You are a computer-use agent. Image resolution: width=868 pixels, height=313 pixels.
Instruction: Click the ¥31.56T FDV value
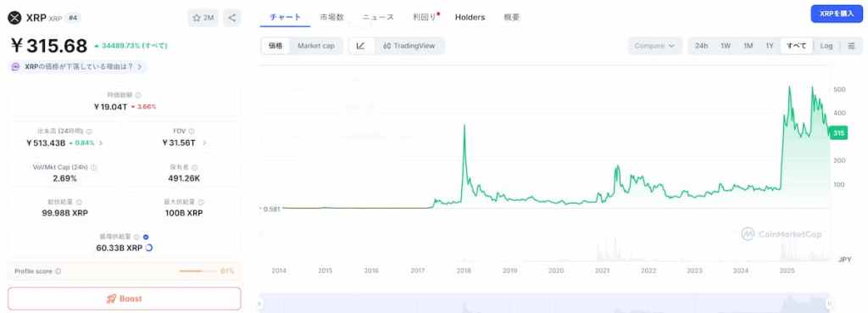tap(179, 143)
